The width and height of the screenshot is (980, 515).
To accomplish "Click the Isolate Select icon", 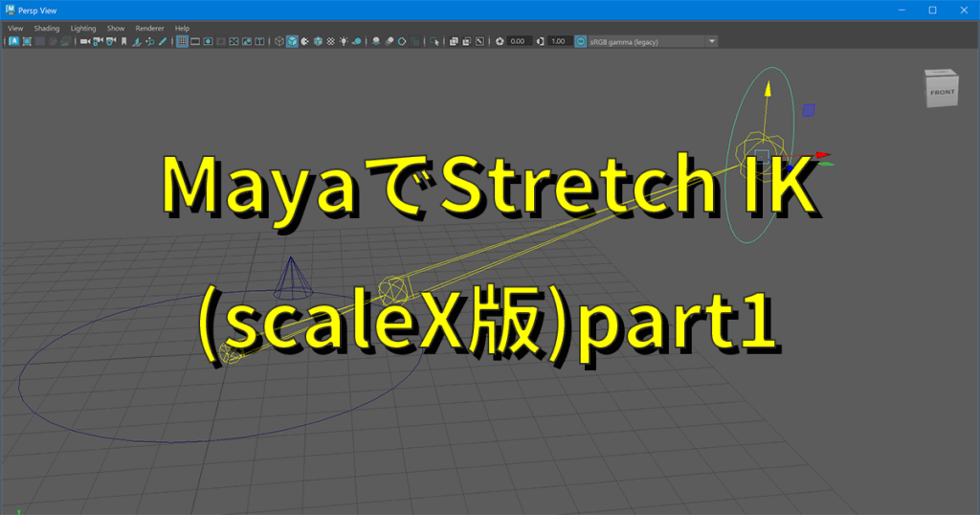I will pyautogui.click(x=435, y=41).
